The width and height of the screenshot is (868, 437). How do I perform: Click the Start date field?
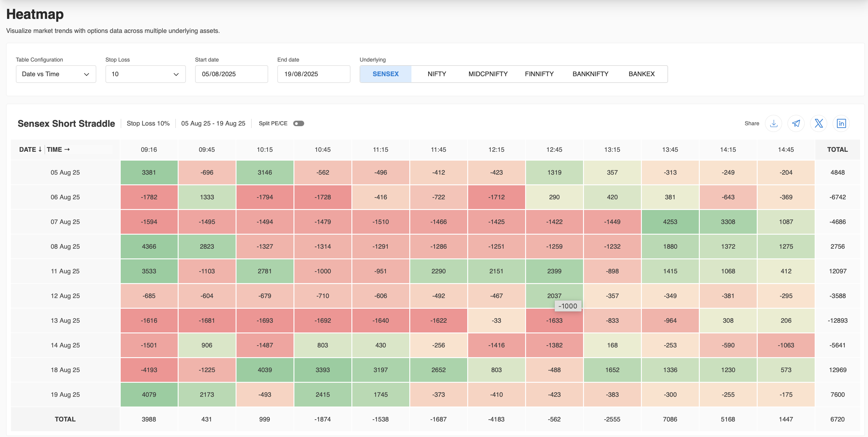click(231, 74)
